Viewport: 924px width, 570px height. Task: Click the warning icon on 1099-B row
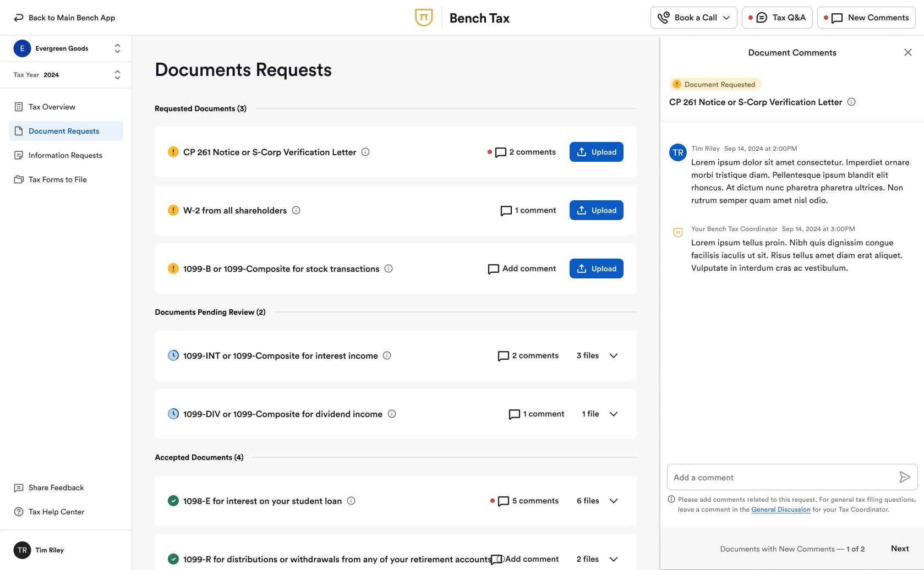coord(173,268)
